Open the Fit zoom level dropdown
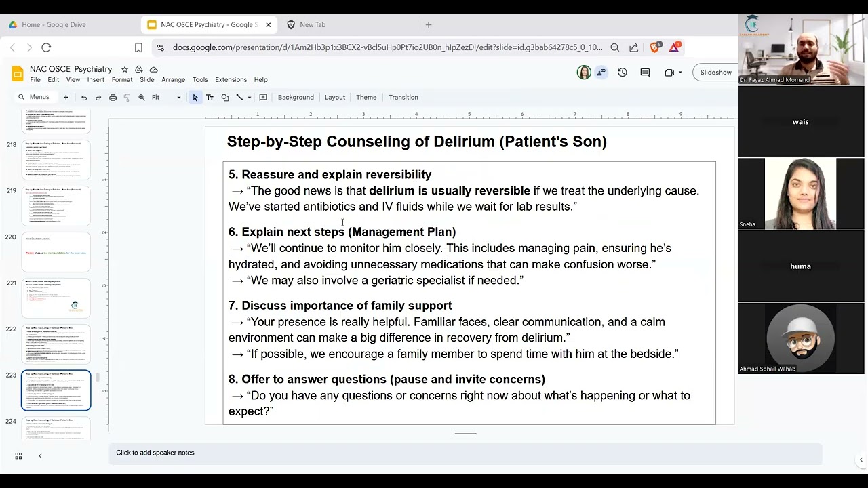 coord(166,98)
